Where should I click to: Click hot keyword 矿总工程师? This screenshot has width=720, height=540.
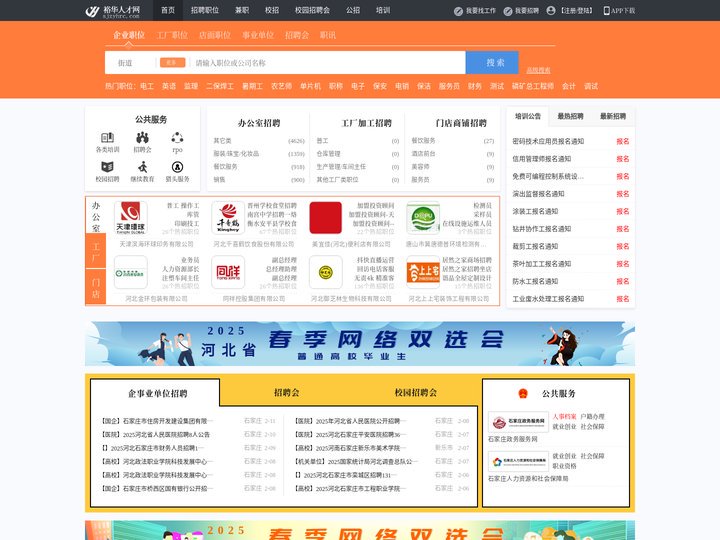click(533, 86)
